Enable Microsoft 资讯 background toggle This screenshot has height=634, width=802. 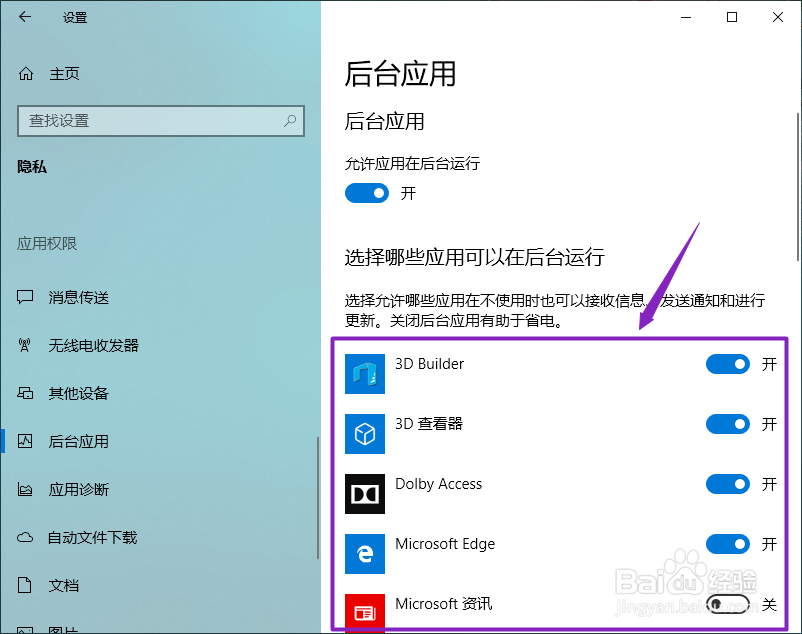728,604
